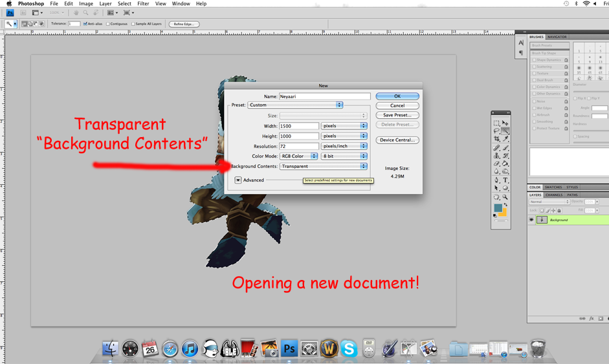The width and height of the screenshot is (609, 364).
Task: Toggle the Anti-alias checkbox
Action: pos(86,24)
